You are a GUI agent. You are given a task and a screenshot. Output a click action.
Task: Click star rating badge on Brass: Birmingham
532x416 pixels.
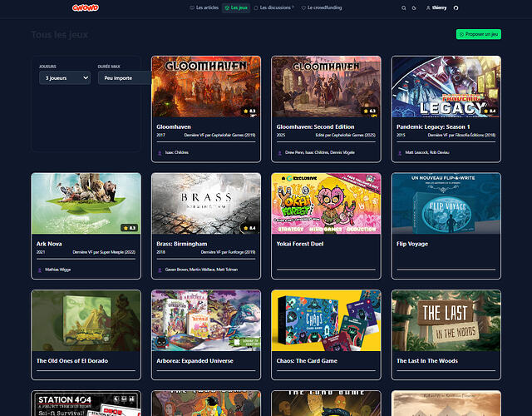click(249, 227)
